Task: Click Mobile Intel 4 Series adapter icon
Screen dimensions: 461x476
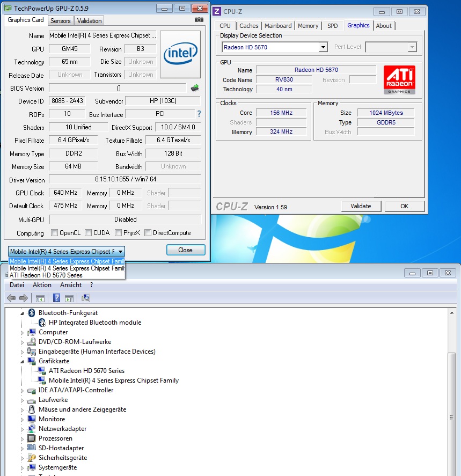Action: (x=42, y=380)
